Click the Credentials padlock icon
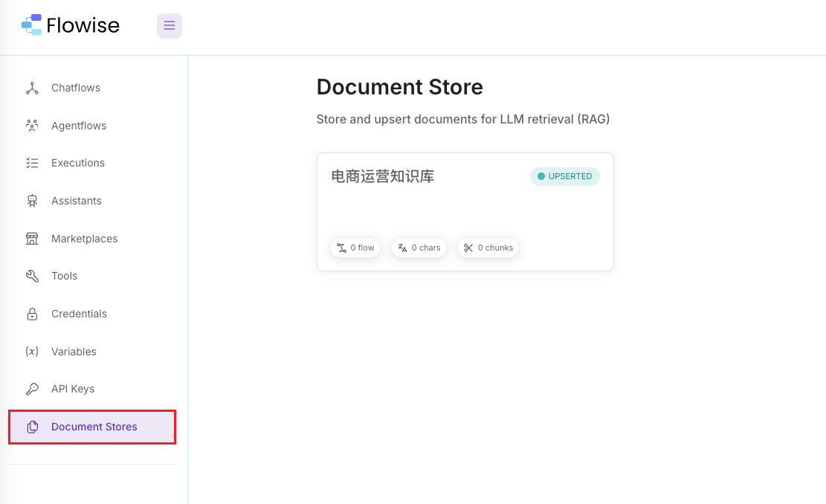This screenshot has height=504, width=826. 32,314
